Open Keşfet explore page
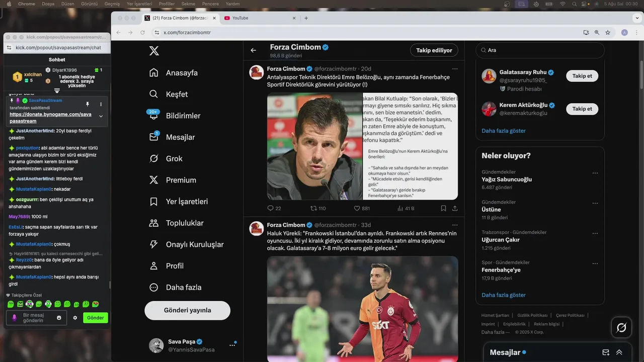The image size is (644, 362). (x=169, y=94)
